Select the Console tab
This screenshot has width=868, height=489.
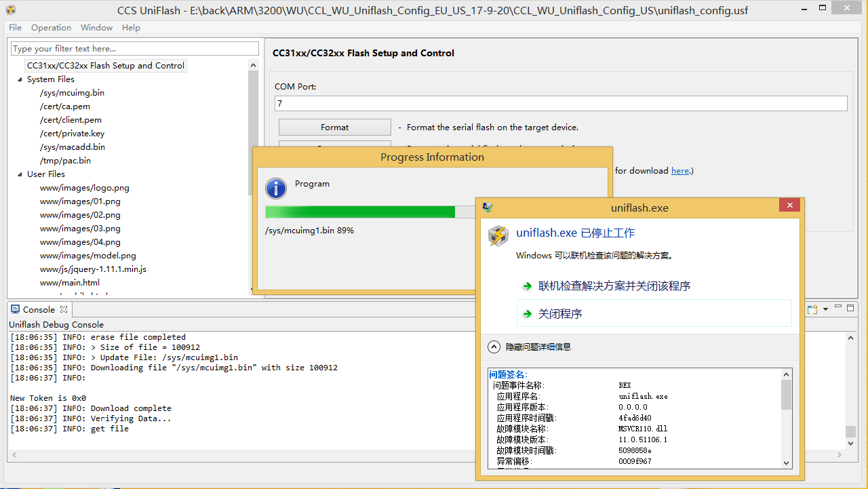pyautogui.click(x=39, y=309)
